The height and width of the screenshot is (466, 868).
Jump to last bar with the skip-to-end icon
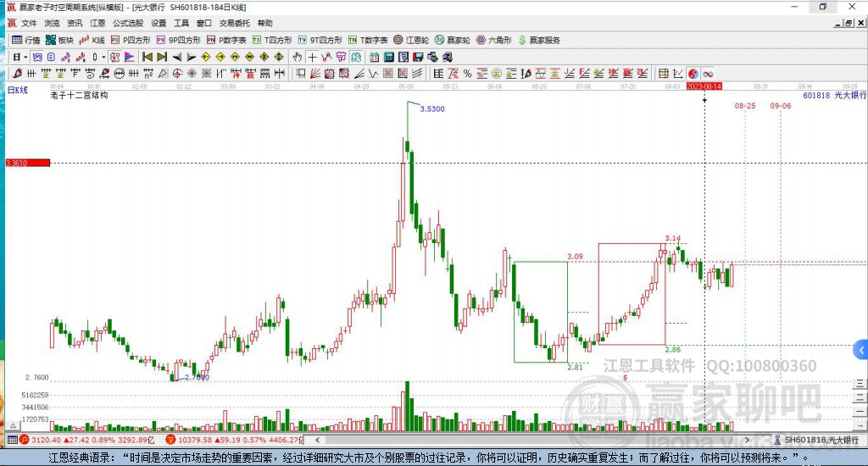click(162, 57)
